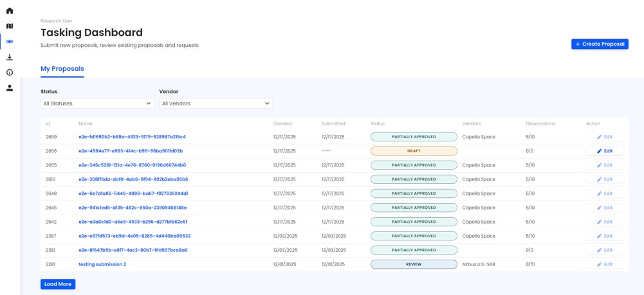This screenshot has height=295, width=644.
Task: Click the Submitted column header
Action: [333, 123]
